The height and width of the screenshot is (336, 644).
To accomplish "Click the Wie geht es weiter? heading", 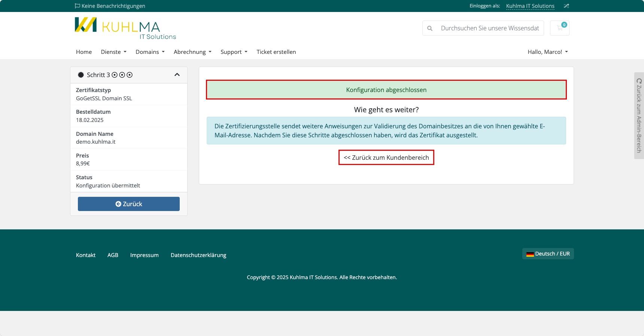I will (x=386, y=110).
